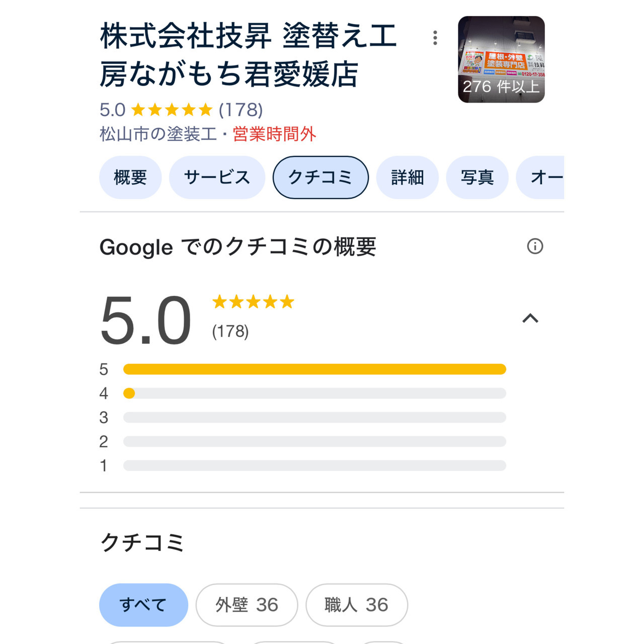Image resolution: width=644 pixels, height=644 pixels.
Task: Select the クチコミ tab
Action: click(320, 178)
